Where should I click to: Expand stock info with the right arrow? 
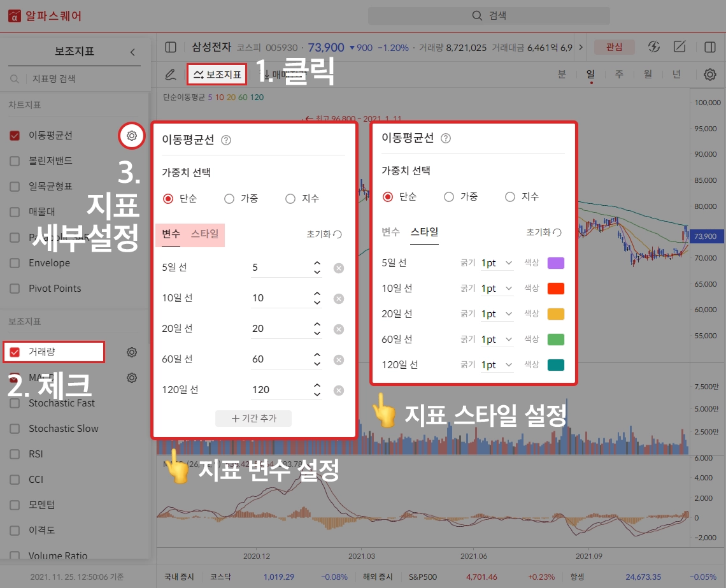(x=581, y=47)
